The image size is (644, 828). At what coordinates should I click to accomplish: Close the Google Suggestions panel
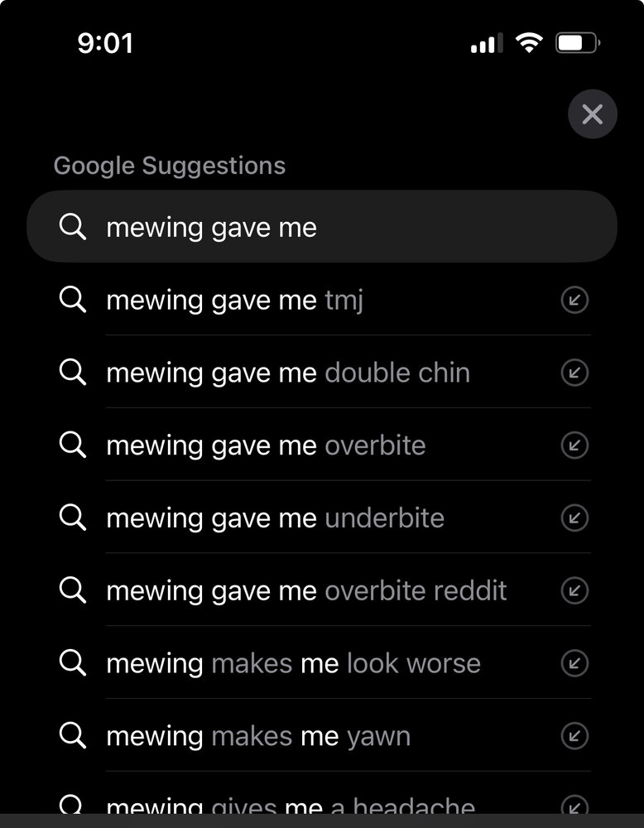click(592, 114)
